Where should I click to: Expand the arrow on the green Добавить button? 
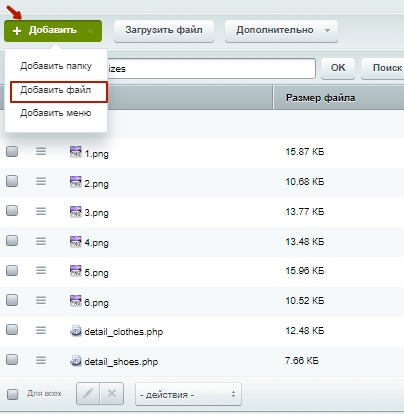[90, 31]
